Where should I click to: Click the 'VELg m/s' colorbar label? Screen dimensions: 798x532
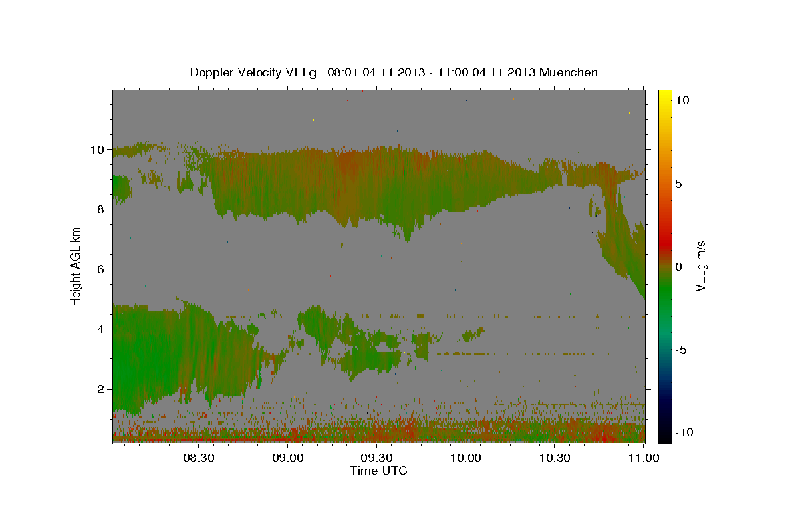pyautogui.click(x=700, y=267)
